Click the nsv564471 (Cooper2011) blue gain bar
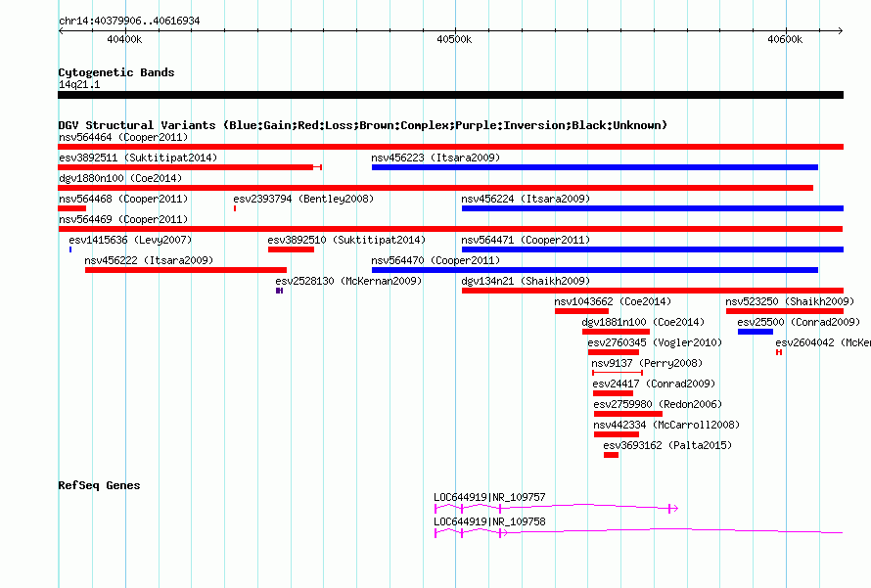Screen dimensions: 871x588 click(x=653, y=249)
